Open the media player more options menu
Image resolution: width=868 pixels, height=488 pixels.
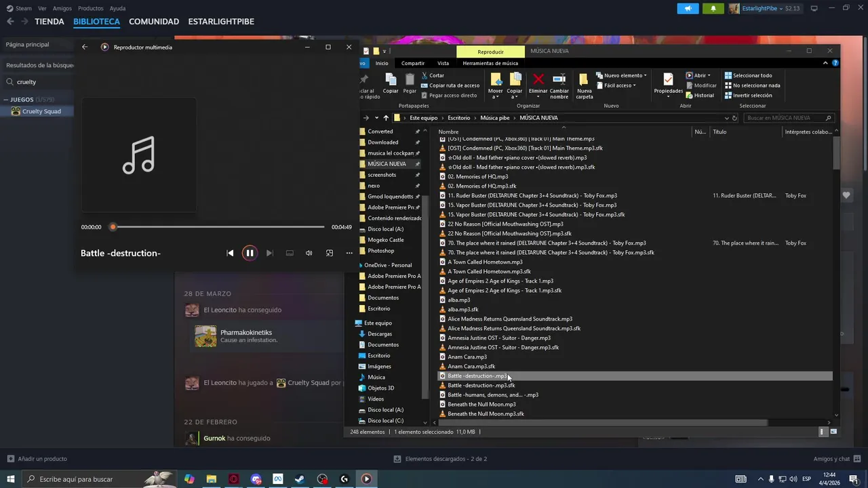349,253
